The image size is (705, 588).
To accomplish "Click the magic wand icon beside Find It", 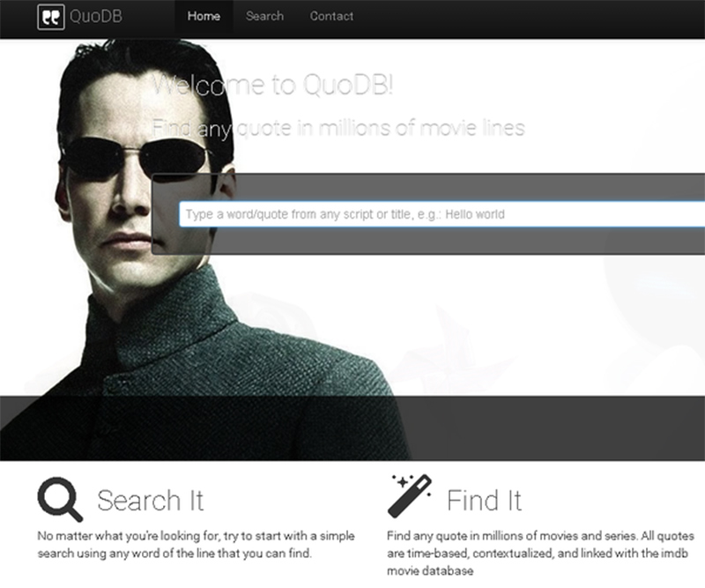I will [410, 495].
